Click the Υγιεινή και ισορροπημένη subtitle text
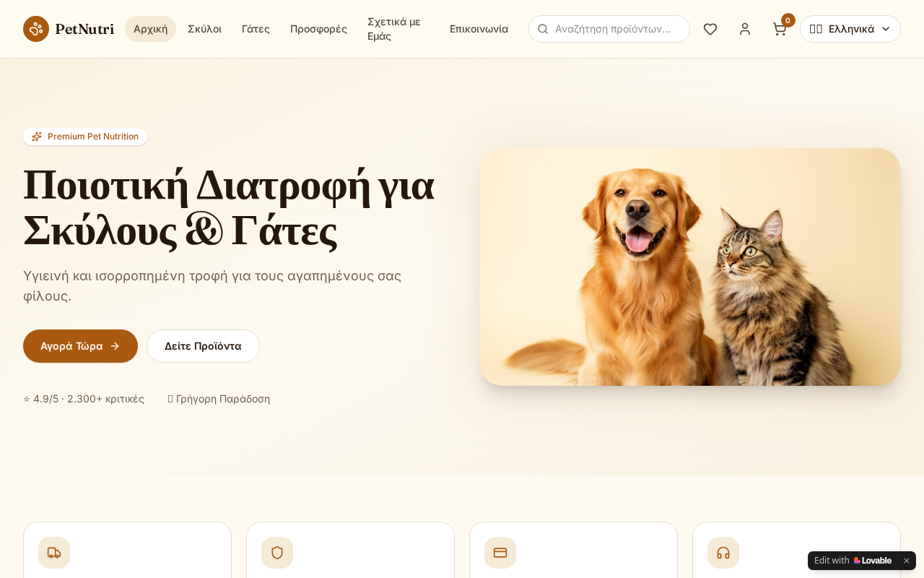 click(212, 285)
